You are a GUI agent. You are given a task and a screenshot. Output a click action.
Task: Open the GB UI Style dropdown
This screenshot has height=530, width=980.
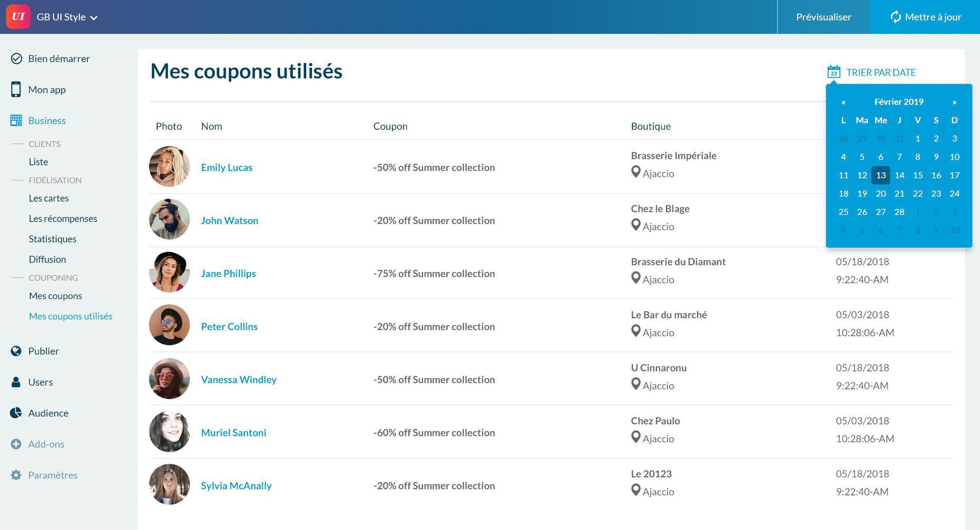click(x=66, y=17)
